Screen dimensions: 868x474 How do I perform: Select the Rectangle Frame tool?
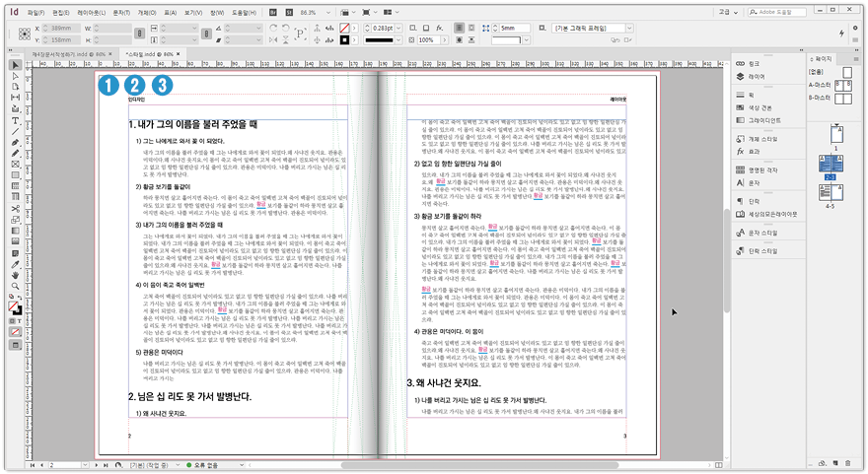(x=16, y=165)
